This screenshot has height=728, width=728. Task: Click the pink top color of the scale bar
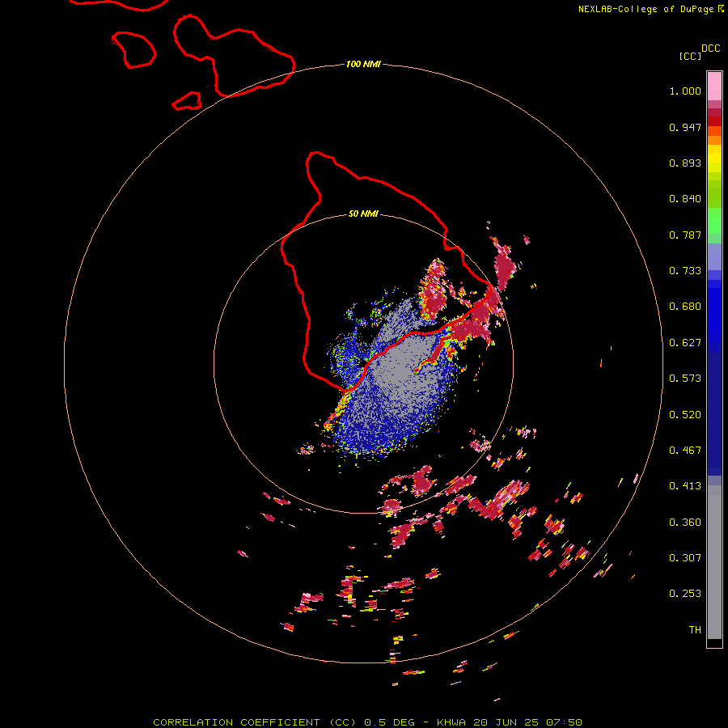(714, 86)
